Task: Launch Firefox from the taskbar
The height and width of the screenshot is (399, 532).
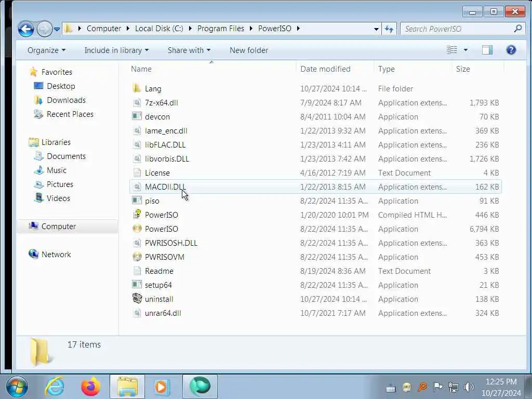Action: [90, 387]
